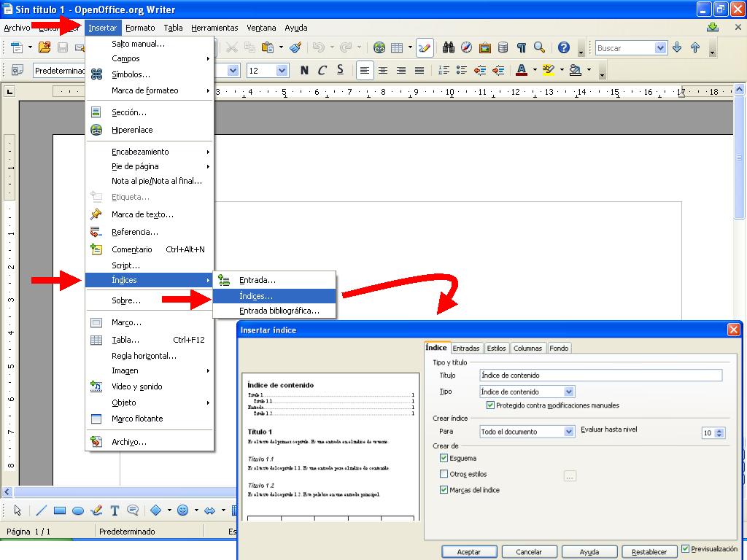Open the font size dropdown

282,71
